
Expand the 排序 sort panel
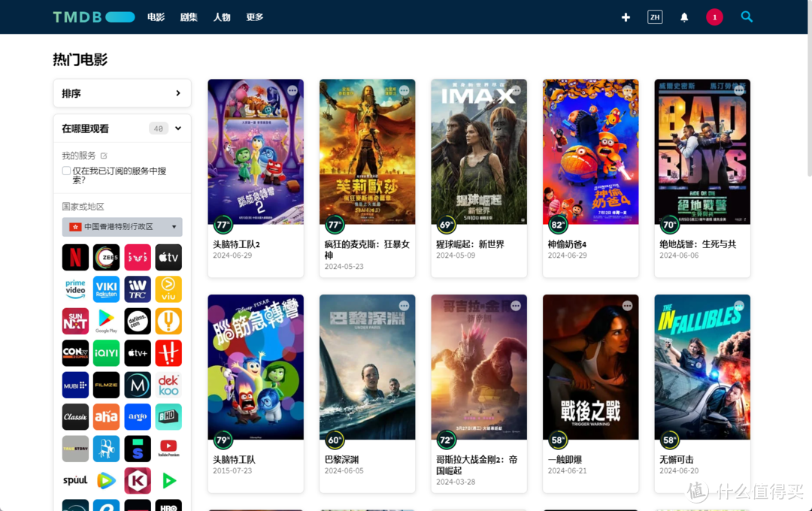[123, 93]
